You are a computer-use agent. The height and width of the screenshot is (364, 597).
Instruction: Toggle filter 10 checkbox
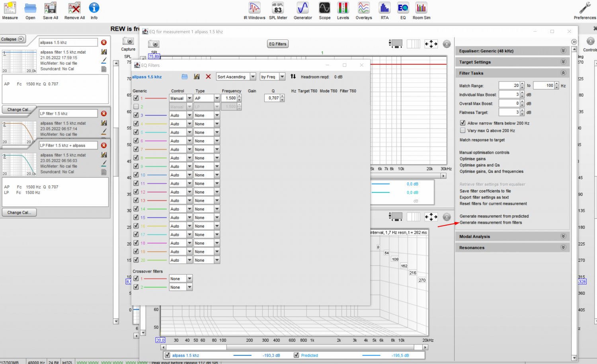coord(136,175)
